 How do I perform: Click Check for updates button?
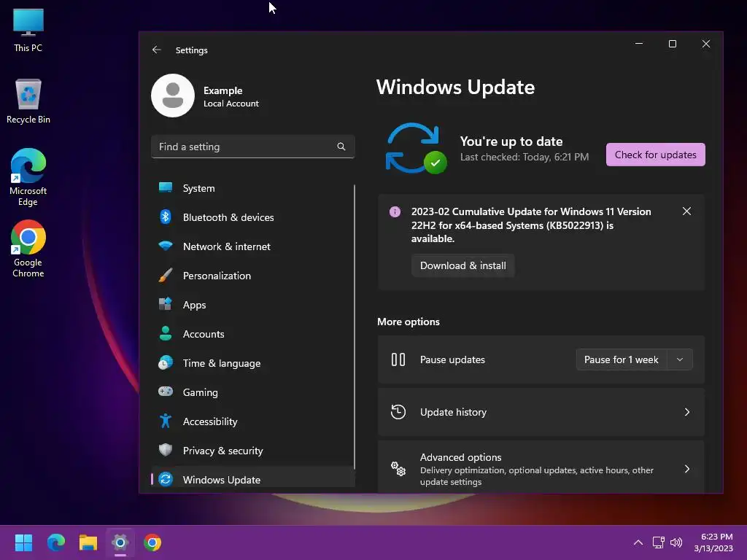(656, 155)
